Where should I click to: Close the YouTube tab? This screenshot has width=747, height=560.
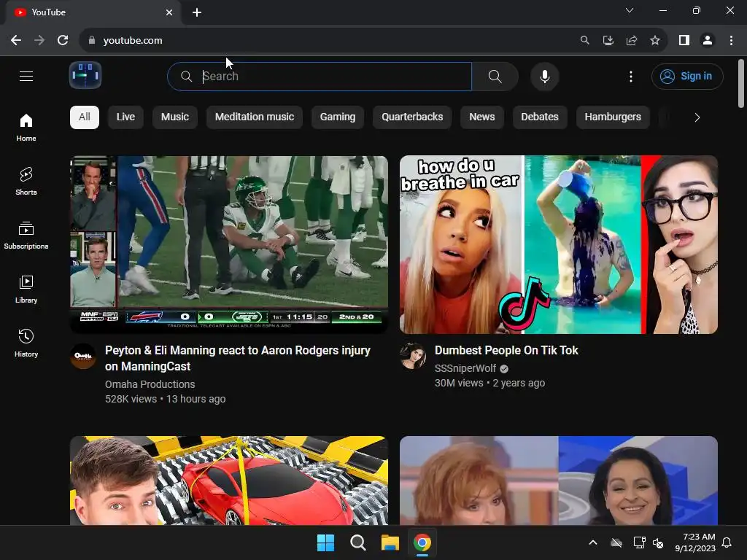pos(169,12)
